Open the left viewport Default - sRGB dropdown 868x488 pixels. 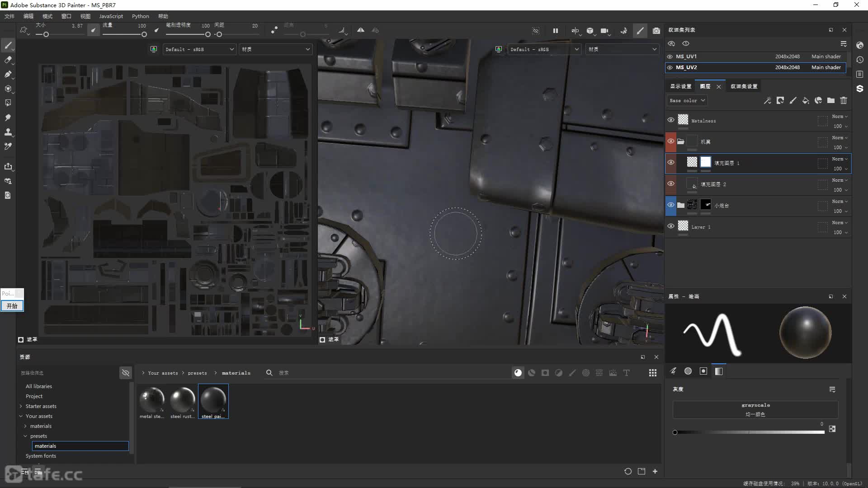[199, 49]
